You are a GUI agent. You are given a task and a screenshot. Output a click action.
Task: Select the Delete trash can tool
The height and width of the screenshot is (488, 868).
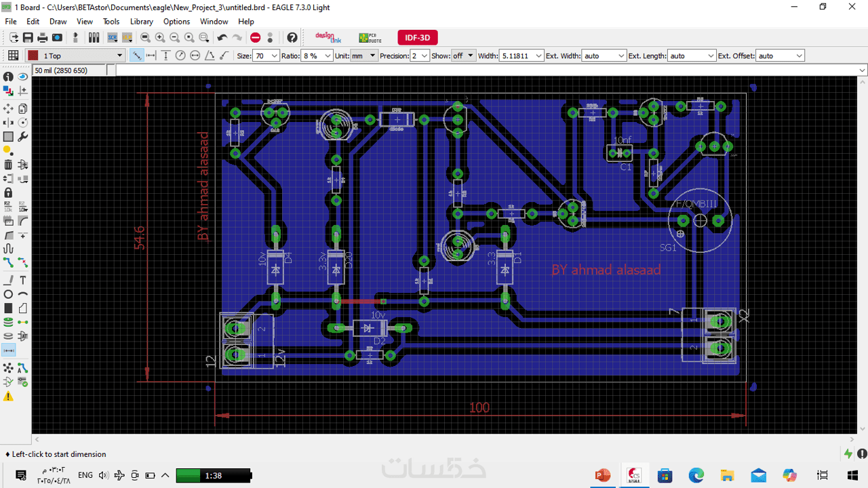click(x=8, y=165)
